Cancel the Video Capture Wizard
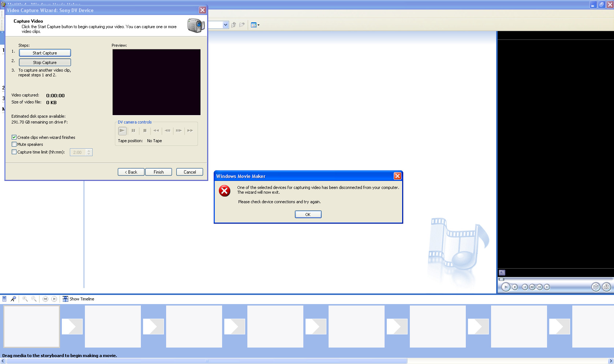614x364 pixels. click(190, 172)
